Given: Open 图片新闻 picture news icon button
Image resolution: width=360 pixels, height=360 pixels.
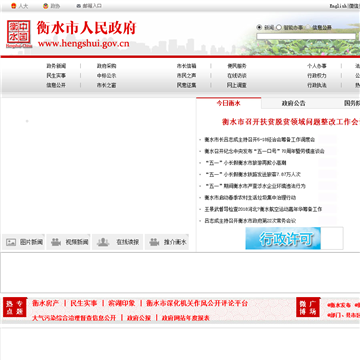Looking at the screenshot, I should [x=23, y=242].
